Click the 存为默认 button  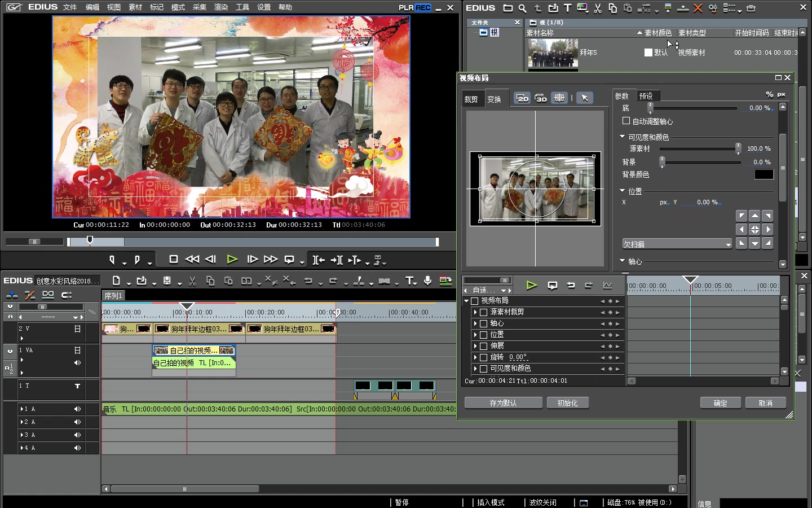click(x=503, y=403)
